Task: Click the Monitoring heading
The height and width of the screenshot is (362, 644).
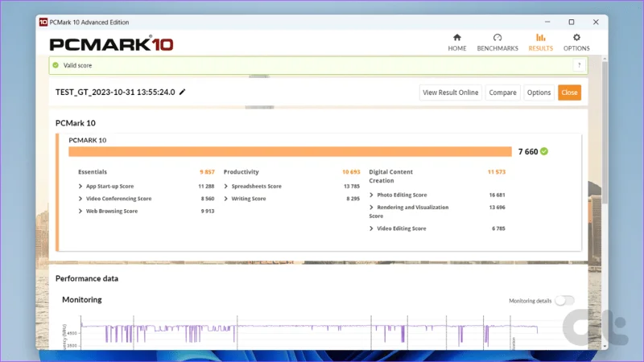Action: 82,299
